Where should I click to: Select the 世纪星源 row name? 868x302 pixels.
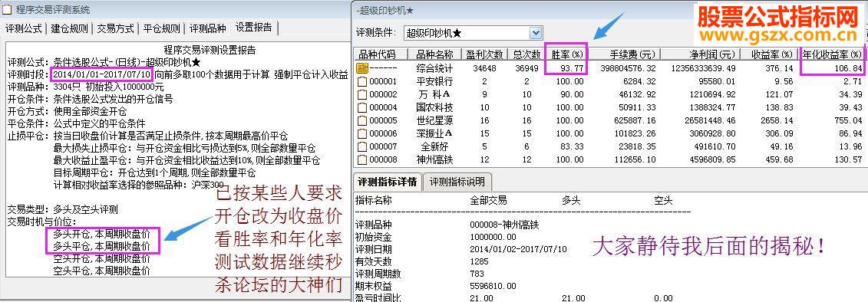tap(434, 120)
